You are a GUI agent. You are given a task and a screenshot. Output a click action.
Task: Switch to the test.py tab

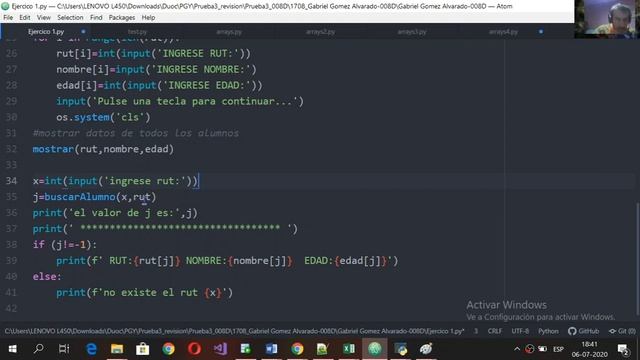point(137,31)
